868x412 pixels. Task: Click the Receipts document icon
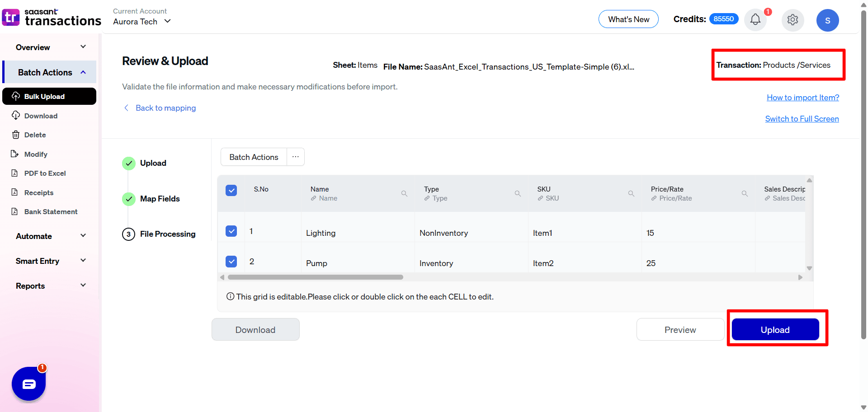(x=15, y=192)
